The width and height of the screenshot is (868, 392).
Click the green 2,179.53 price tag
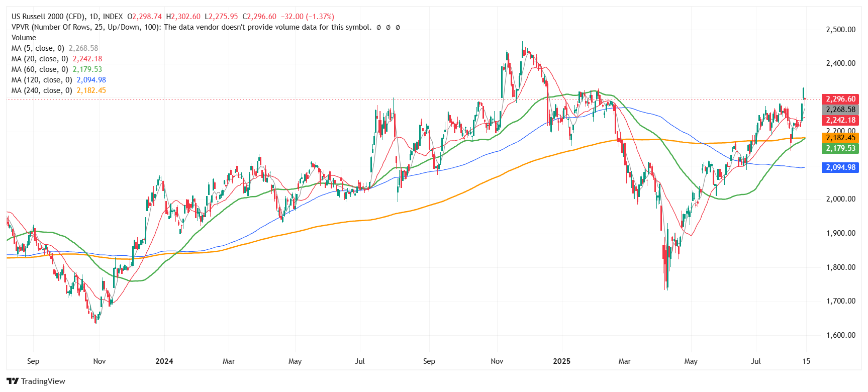click(x=840, y=148)
